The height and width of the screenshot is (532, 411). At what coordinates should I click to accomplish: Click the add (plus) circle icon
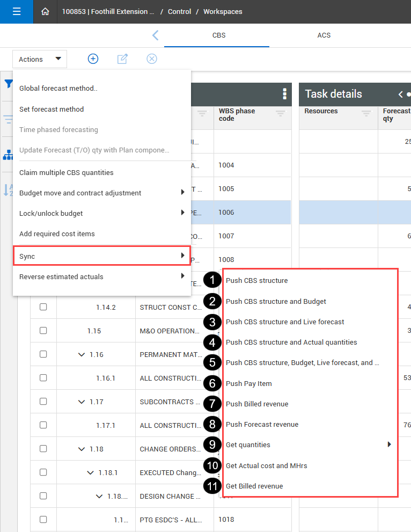click(x=93, y=59)
